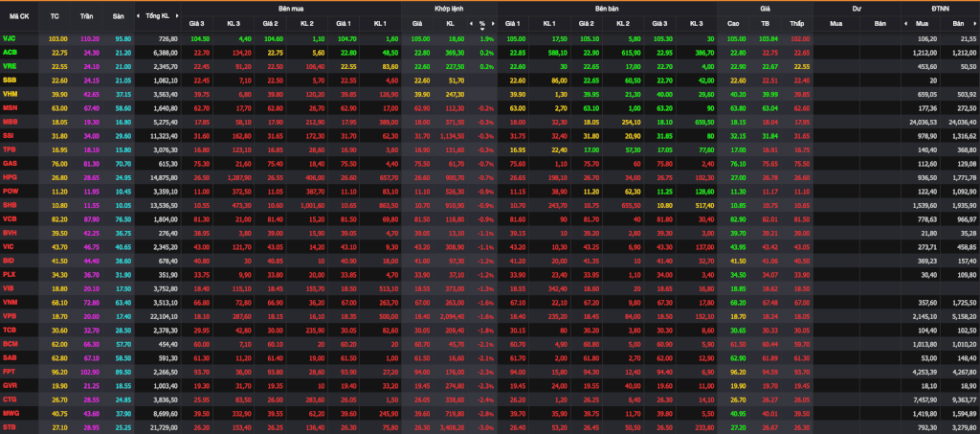The height and width of the screenshot is (434, 980).
Task: Open the VPB stock symbol
Action: [x=10, y=315]
